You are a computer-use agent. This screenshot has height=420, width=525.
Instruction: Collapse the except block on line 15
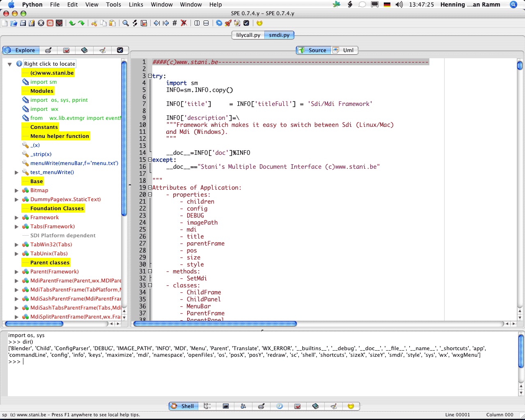pyautogui.click(x=150, y=160)
